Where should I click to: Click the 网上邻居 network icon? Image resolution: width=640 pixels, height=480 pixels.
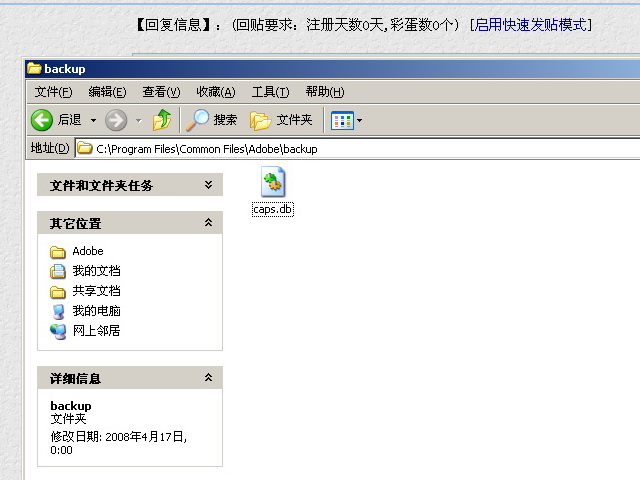[x=58, y=331]
